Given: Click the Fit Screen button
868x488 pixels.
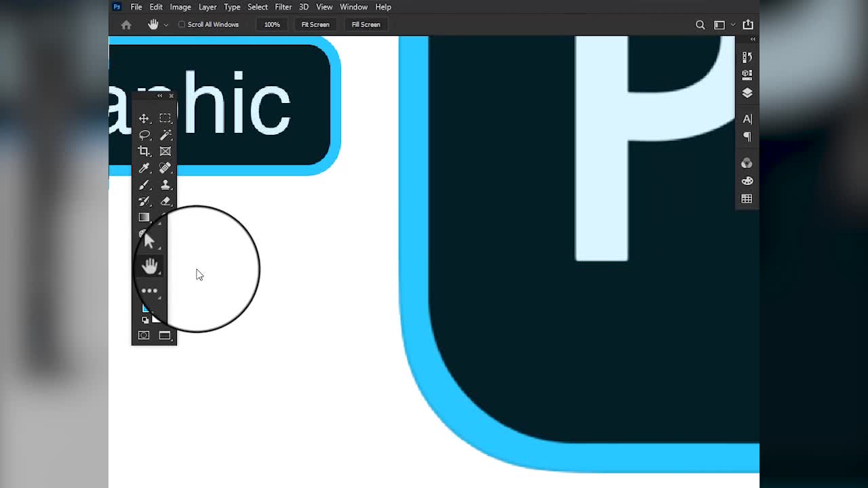Looking at the screenshot, I should [x=315, y=24].
